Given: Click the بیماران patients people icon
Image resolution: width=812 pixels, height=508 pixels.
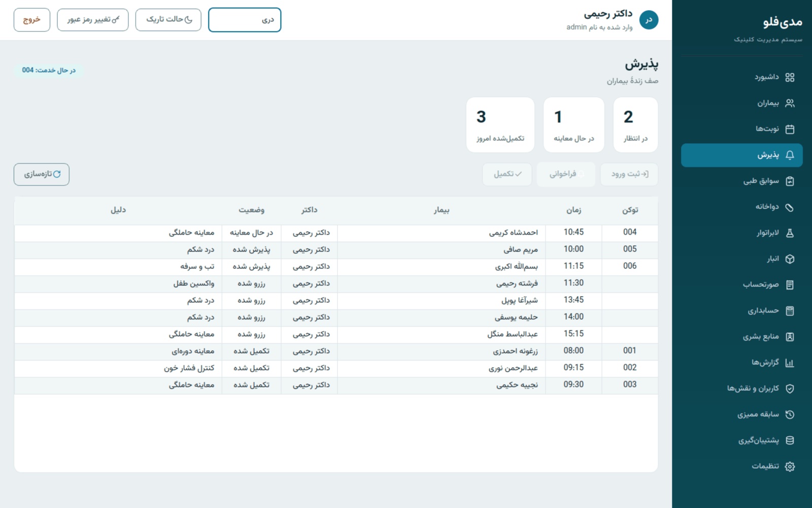Looking at the screenshot, I should click(790, 103).
